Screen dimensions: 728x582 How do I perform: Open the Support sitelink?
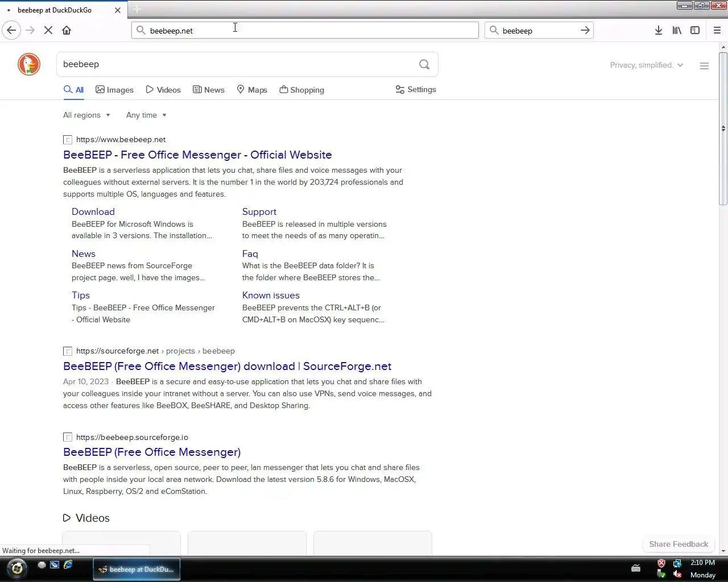click(259, 211)
